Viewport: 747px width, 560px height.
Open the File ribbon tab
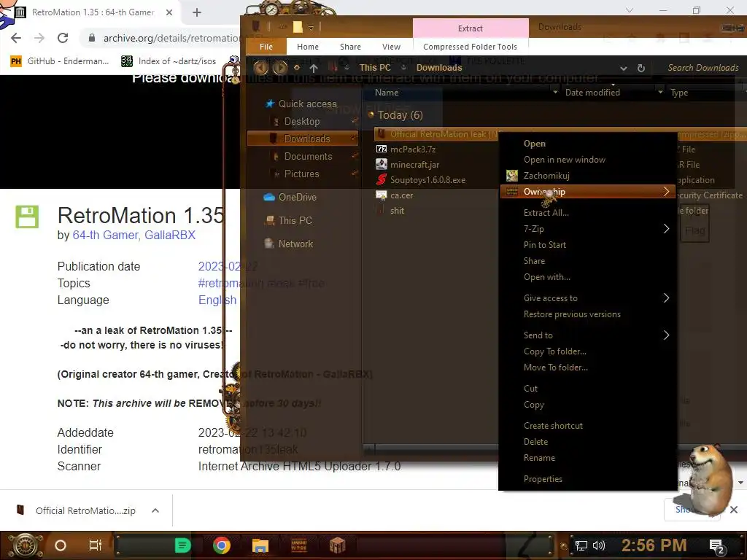pyautogui.click(x=266, y=47)
